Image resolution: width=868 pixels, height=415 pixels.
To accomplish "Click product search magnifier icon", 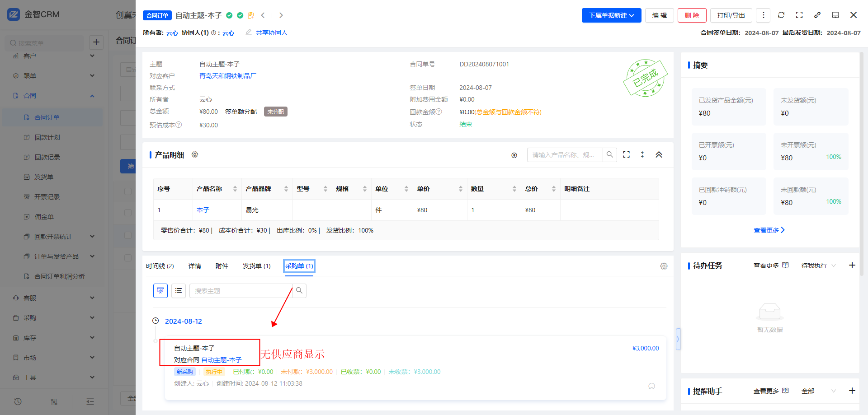I will (x=610, y=155).
